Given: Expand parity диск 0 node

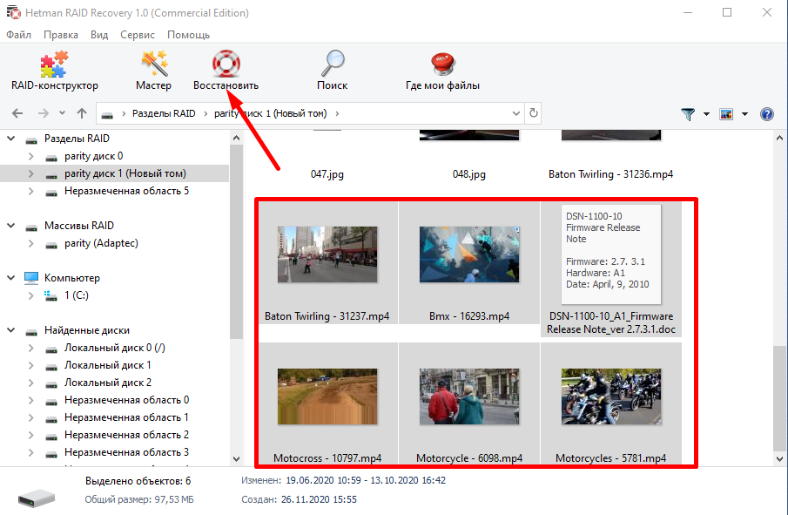Looking at the screenshot, I should tap(31, 156).
